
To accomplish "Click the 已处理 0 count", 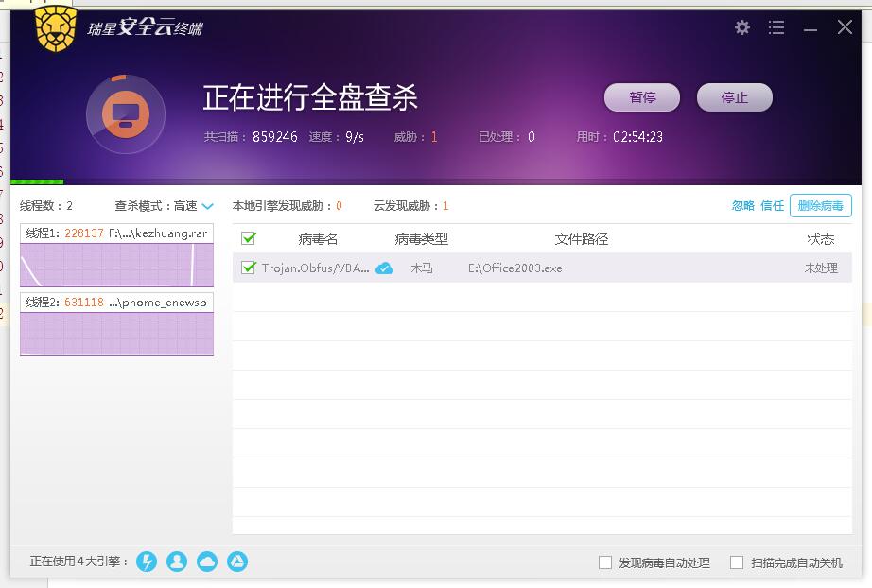I will (x=507, y=137).
